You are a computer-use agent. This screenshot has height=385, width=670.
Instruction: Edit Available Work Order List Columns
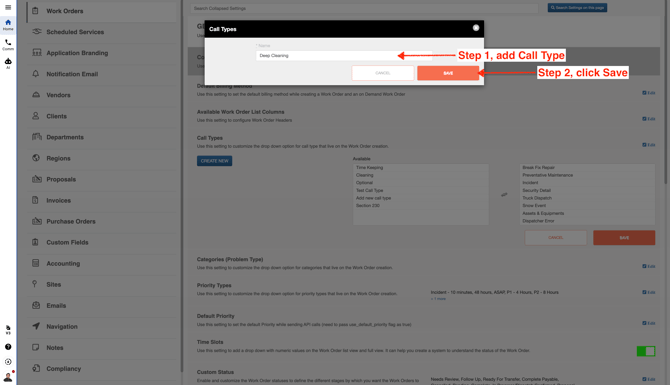coord(649,119)
